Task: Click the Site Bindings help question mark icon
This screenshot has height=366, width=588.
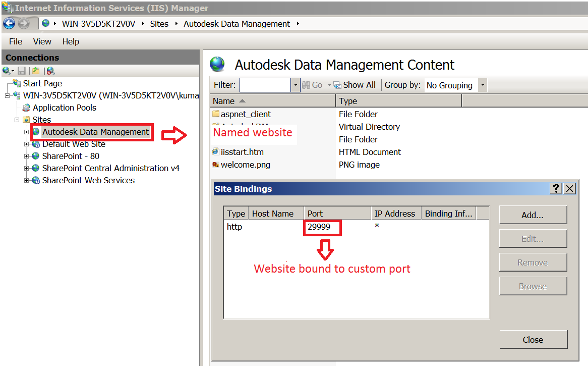Action: point(555,188)
